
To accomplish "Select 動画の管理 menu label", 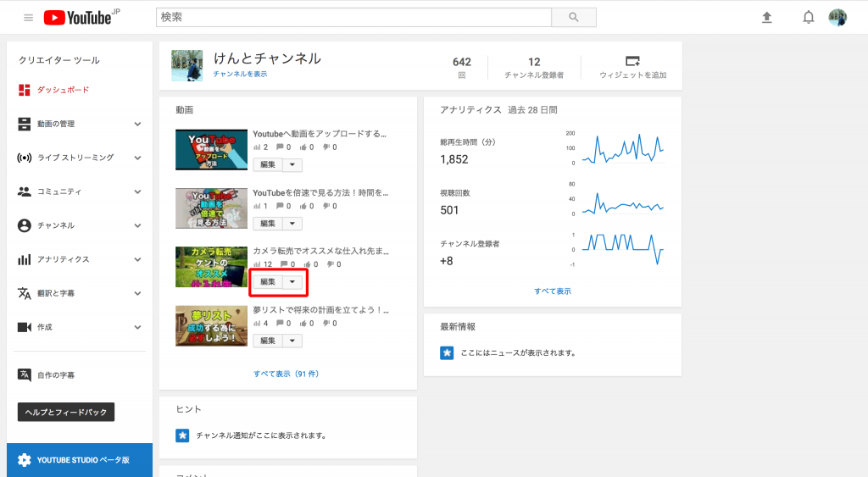I will pyautogui.click(x=56, y=124).
